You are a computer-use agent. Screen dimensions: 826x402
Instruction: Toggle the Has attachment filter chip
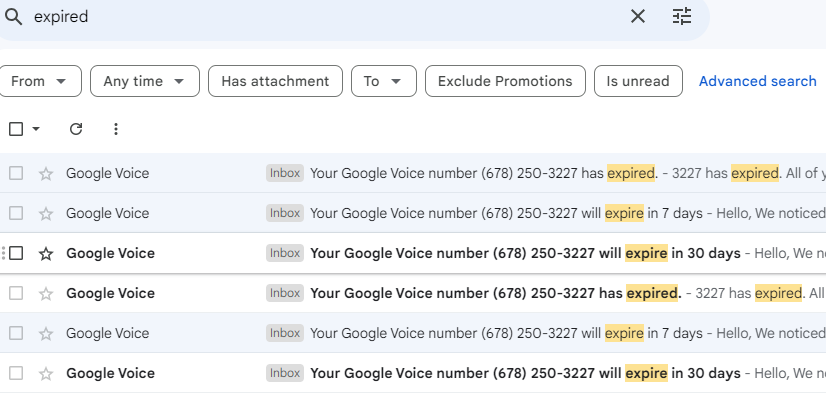tap(275, 81)
